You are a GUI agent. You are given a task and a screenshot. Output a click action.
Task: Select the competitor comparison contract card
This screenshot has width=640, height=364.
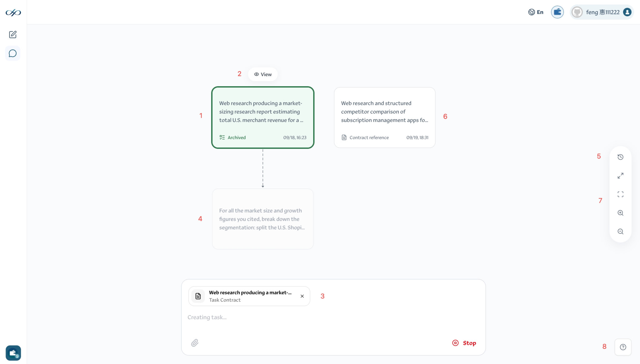click(385, 117)
